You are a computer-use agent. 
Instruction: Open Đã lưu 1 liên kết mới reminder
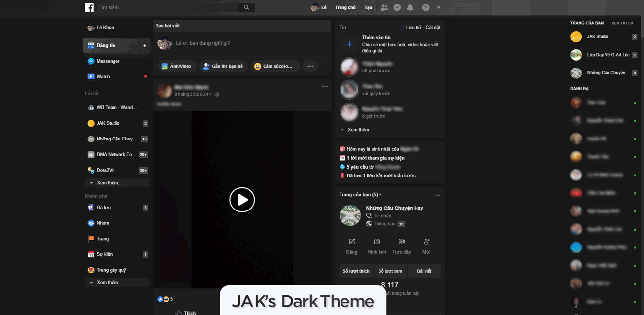pos(381,175)
